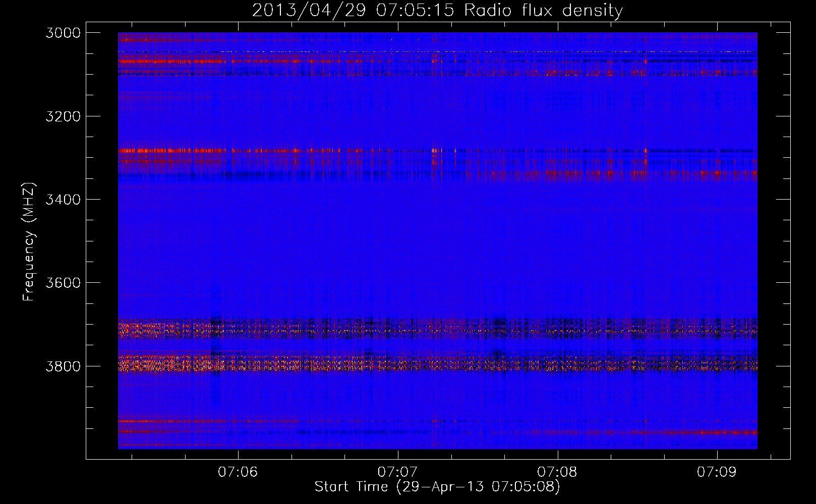Click the x-axis label 'Start Time (29-Apr-13 07:05:08)'

(x=437, y=487)
